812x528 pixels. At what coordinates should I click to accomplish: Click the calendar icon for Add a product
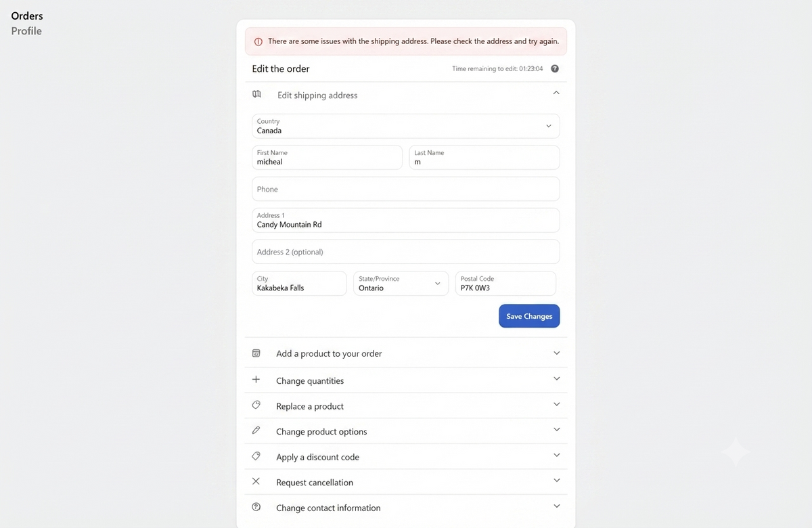(256, 353)
